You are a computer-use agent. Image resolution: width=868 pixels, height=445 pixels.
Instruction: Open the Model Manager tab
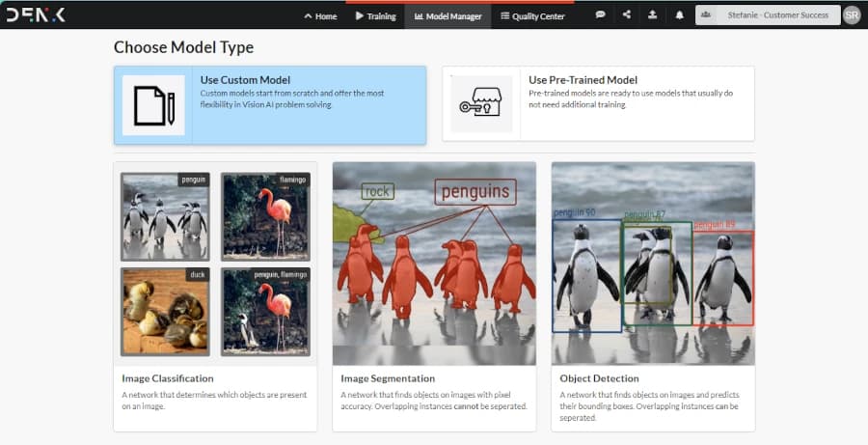click(448, 16)
